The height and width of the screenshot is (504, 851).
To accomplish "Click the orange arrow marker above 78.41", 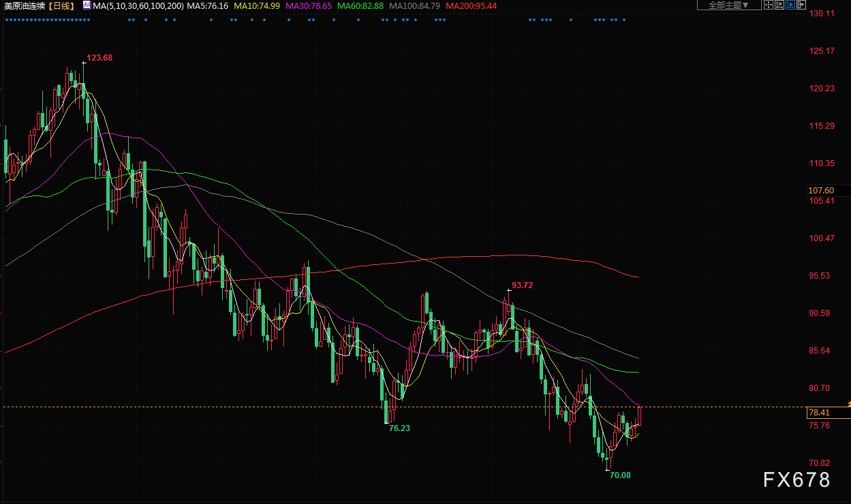I will [848, 405].
